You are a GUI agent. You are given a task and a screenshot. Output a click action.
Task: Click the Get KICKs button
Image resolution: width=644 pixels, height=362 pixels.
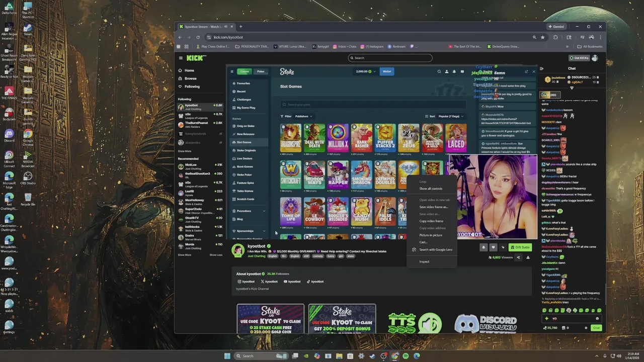(579, 58)
